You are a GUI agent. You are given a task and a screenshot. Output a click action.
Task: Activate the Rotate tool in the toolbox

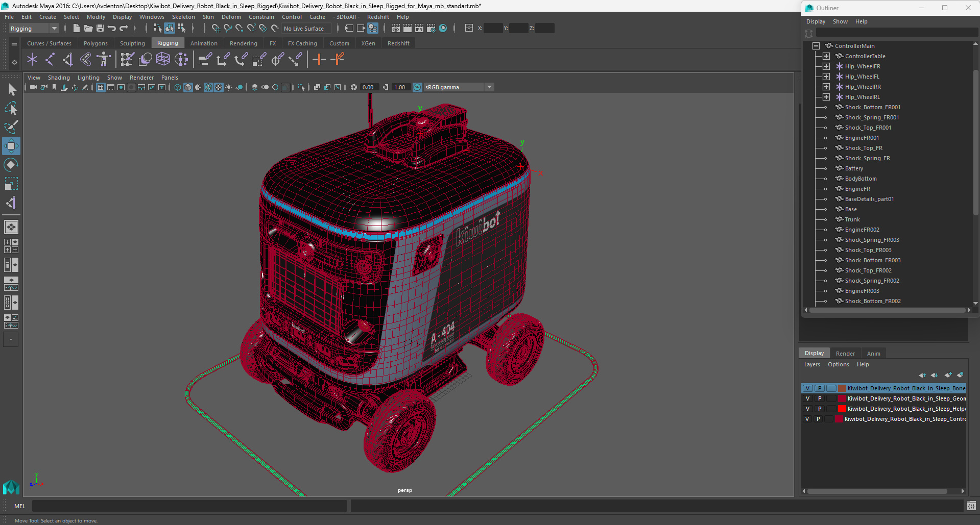tap(11, 165)
